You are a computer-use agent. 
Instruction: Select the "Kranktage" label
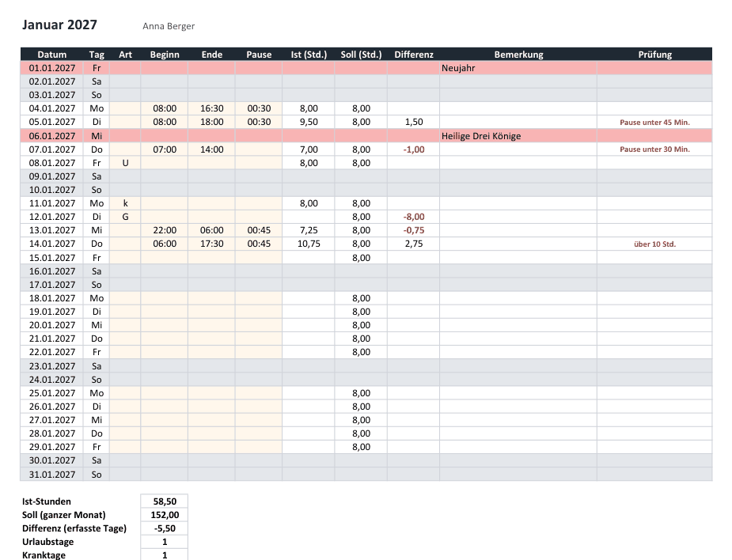(x=44, y=555)
